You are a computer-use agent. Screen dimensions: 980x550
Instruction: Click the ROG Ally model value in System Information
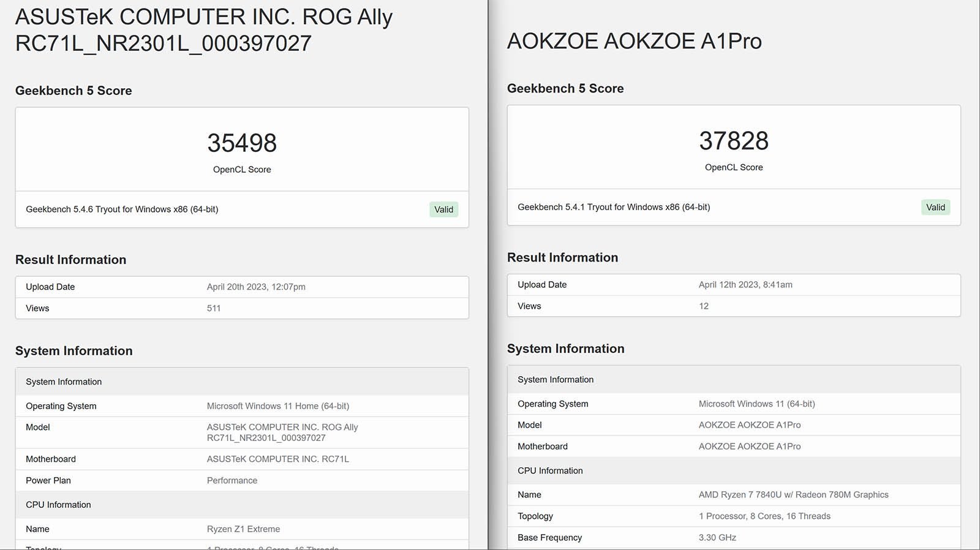click(282, 432)
